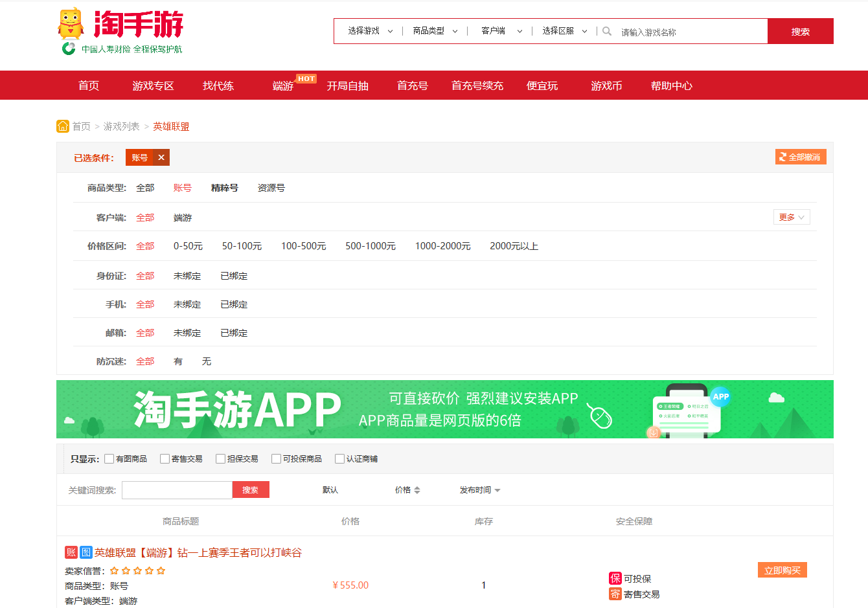Filter price range 2000元以上
Viewport: 868px width, 608px height.
click(x=514, y=246)
